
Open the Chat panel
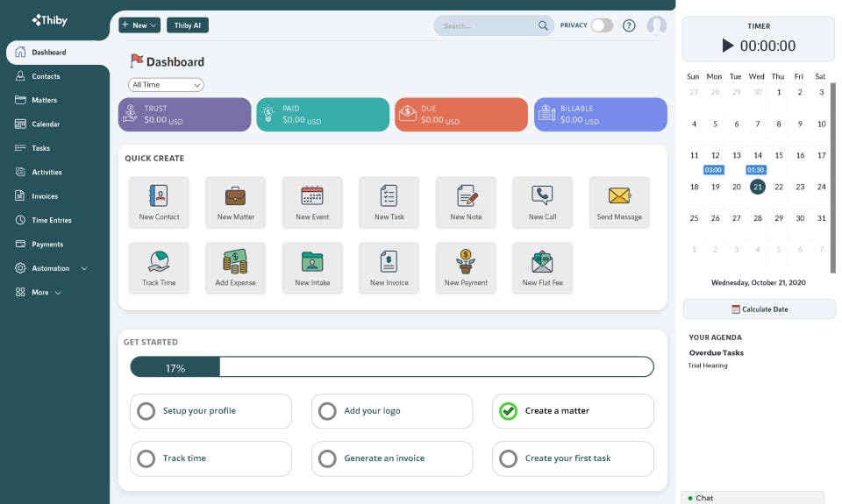tap(752, 498)
